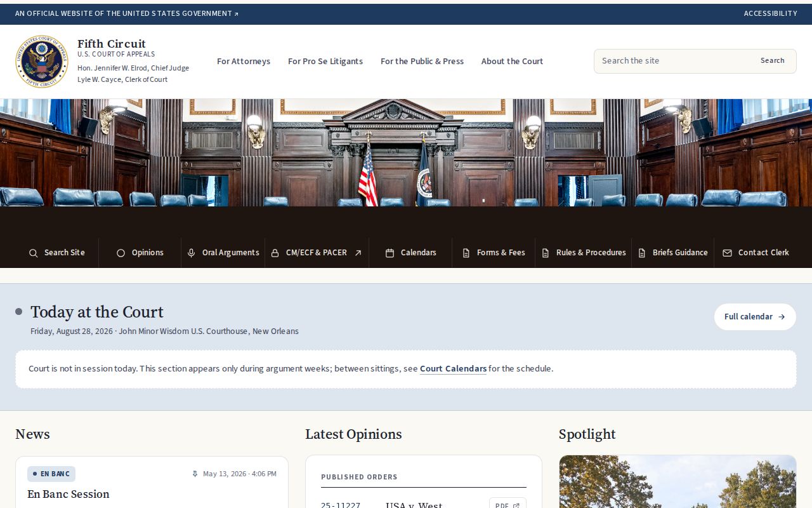Open CM/ECF & PACER lock icon link
The height and width of the screenshot is (508, 812).
tap(275, 253)
